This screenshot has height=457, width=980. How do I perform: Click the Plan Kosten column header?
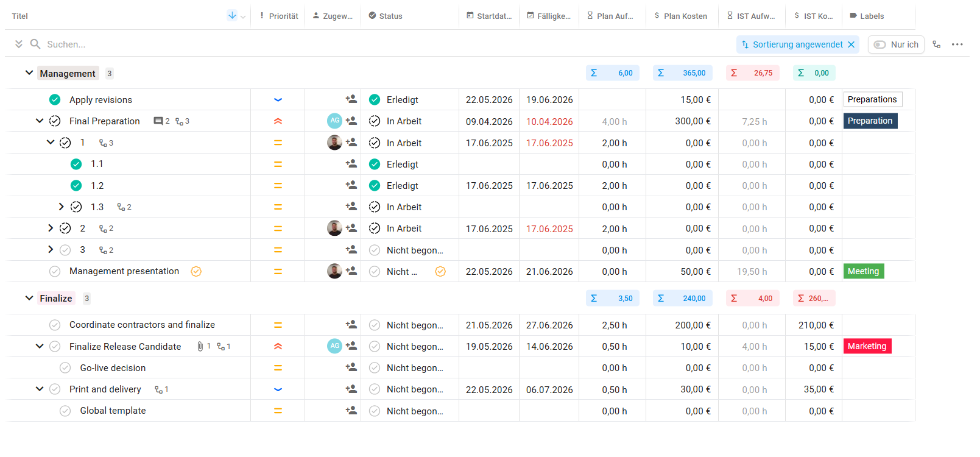pyautogui.click(x=685, y=16)
